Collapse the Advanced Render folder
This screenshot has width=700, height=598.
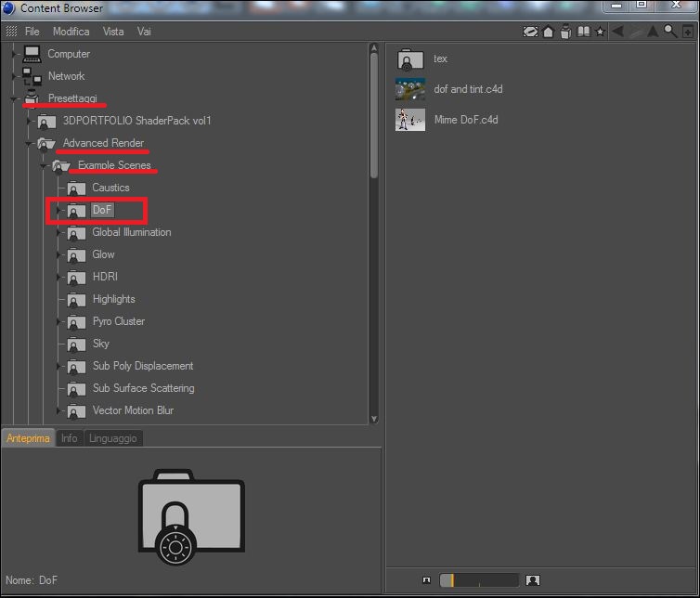tap(28, 143)
